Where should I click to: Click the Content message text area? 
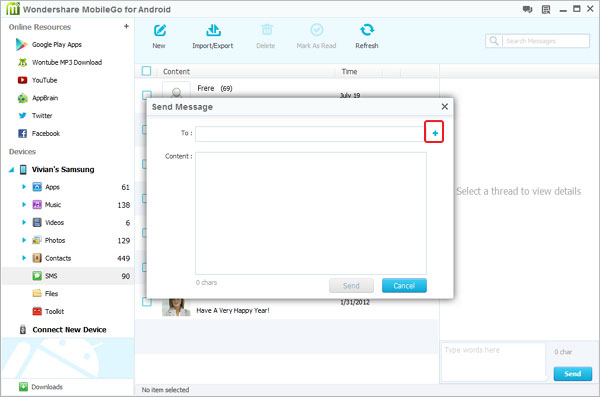[311, 213]
